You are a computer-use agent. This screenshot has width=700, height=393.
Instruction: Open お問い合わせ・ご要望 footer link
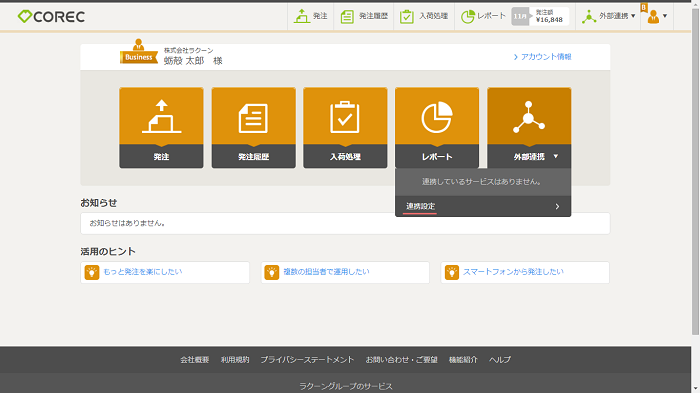401,360
